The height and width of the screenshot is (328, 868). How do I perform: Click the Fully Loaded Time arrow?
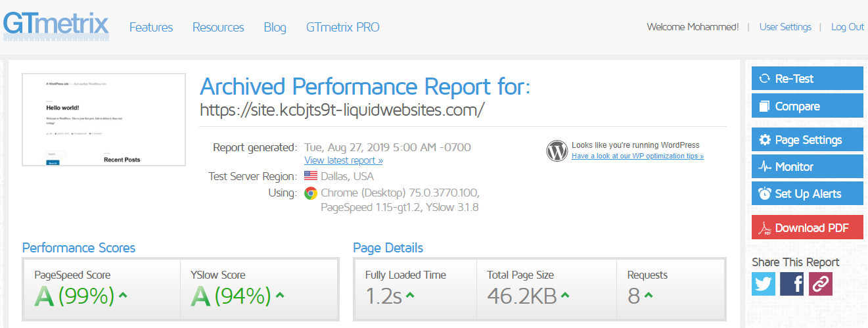point(410,296)
